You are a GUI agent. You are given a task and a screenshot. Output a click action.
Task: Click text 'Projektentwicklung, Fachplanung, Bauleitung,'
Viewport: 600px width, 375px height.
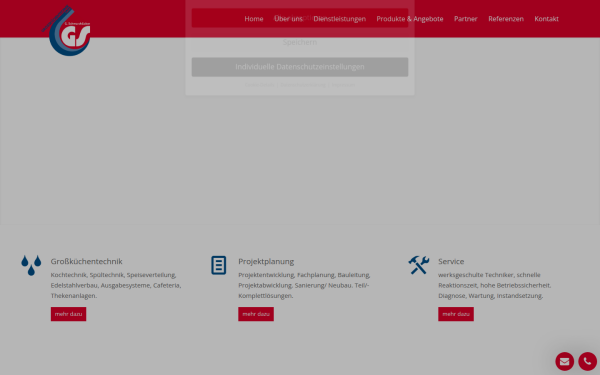click(x=304, y=275)
